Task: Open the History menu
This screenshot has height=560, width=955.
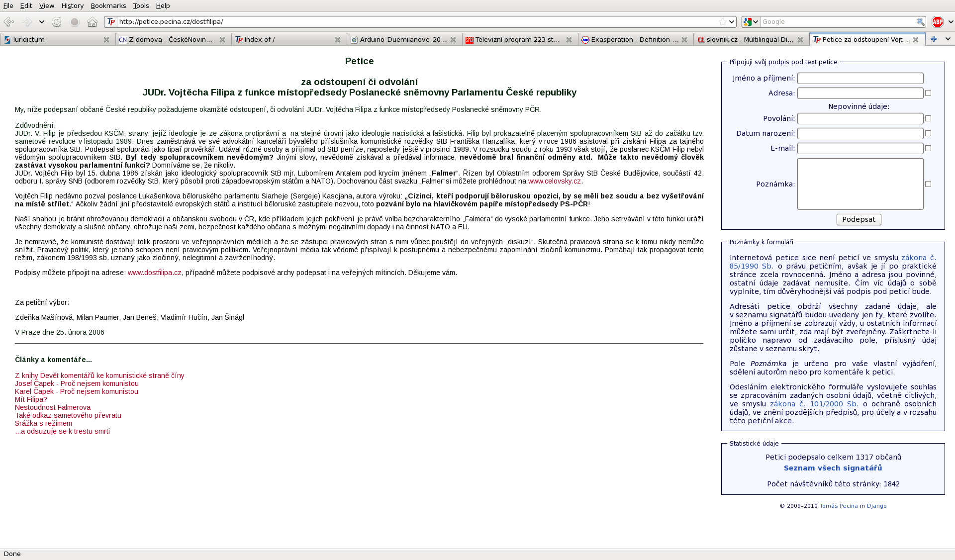Action: tap(73, 5)
